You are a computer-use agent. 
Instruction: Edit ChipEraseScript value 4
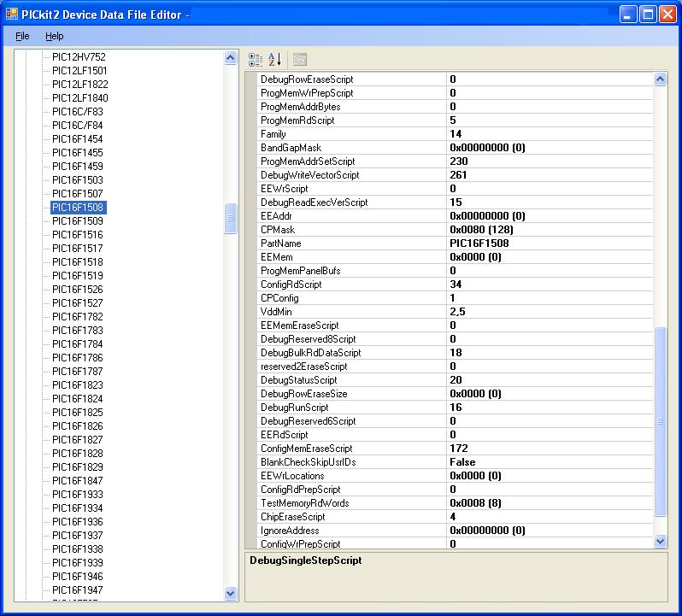tap(550, 516)
